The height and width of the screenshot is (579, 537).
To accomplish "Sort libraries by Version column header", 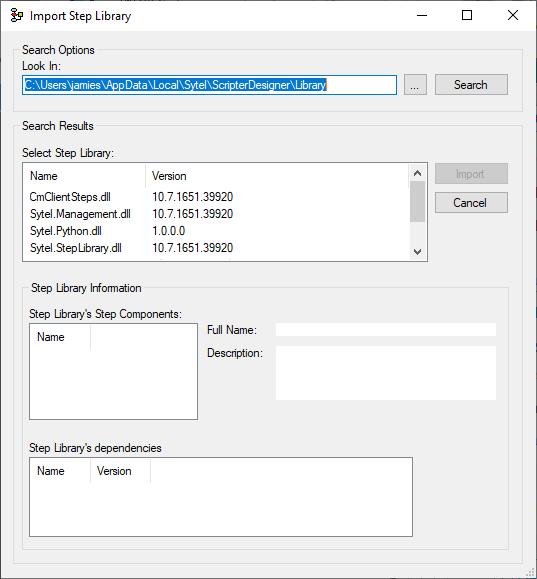I will (277, 176).
